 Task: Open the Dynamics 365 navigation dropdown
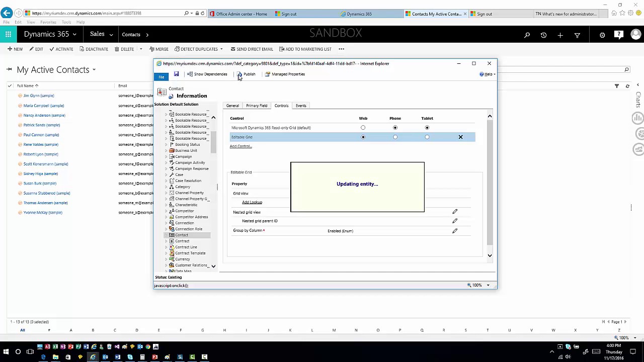click(x=74, y=35)
